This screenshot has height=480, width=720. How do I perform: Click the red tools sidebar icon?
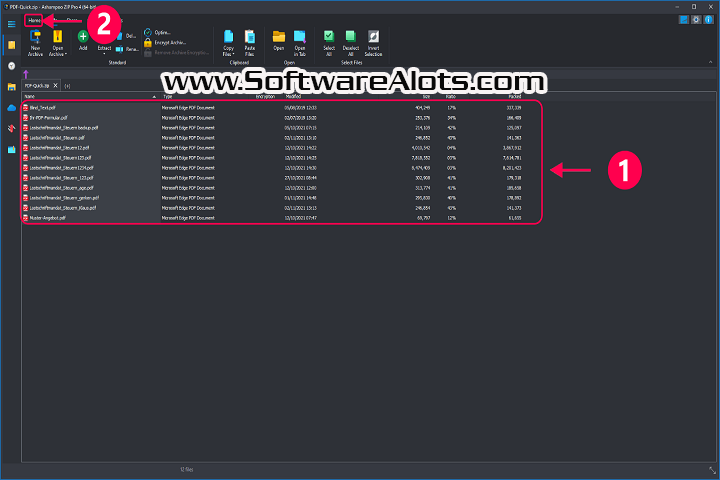pos(11,129)
